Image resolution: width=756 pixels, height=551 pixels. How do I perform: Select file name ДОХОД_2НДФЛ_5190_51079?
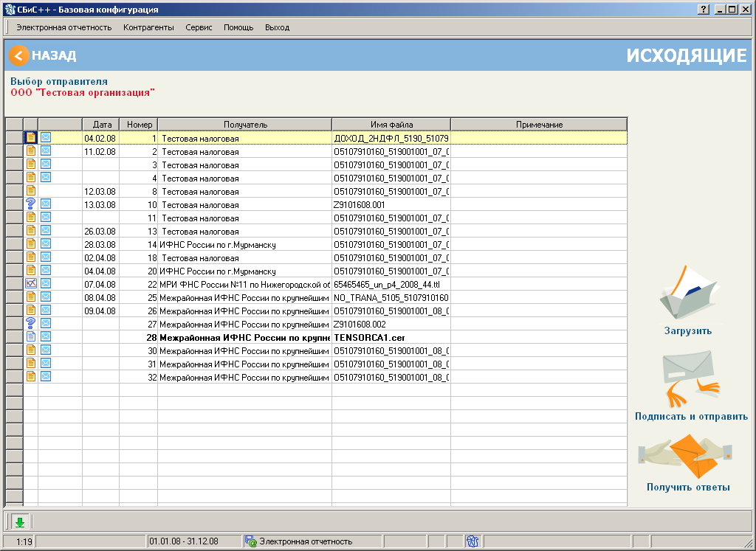click(x=391, y=138)
